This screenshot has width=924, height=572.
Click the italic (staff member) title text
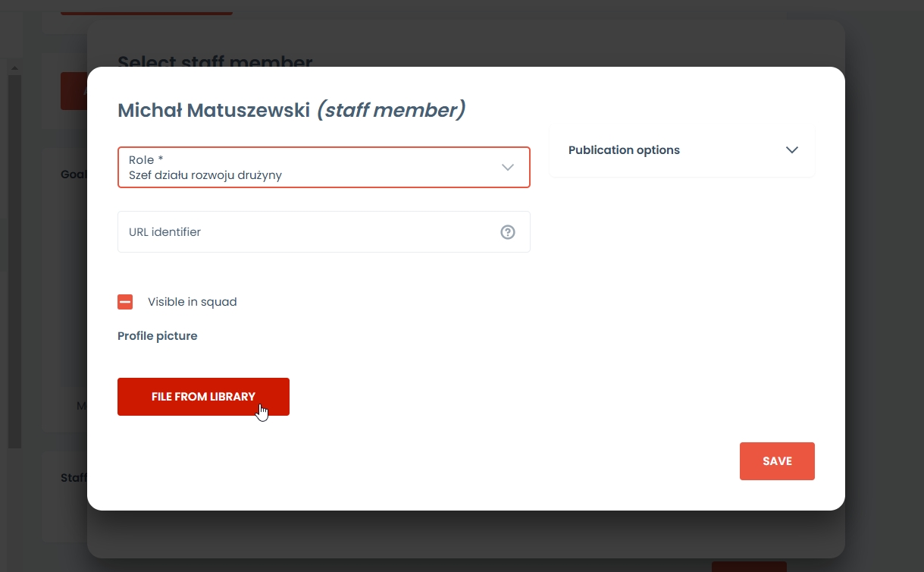[390, 111]
